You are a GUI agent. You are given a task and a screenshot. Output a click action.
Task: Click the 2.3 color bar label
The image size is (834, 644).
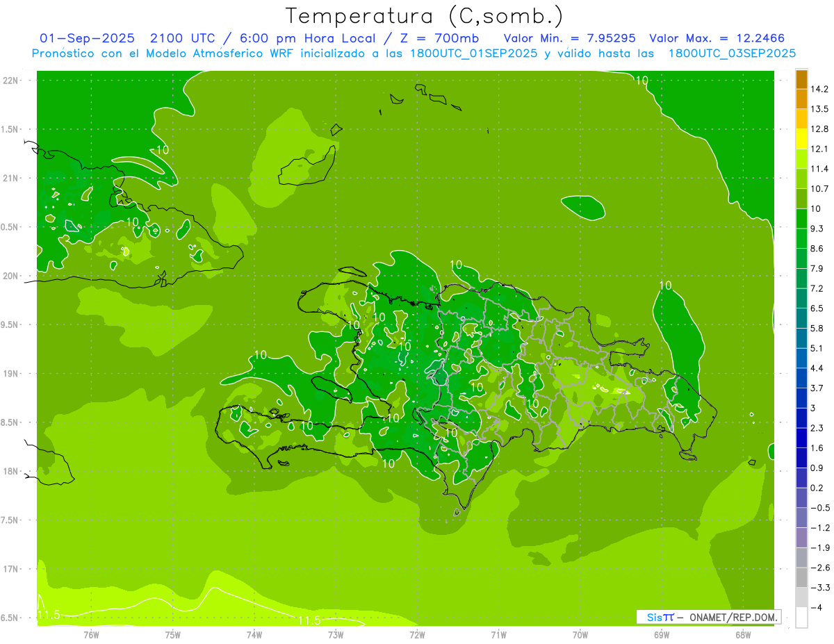pyautogui.click(x=817, y=428)
